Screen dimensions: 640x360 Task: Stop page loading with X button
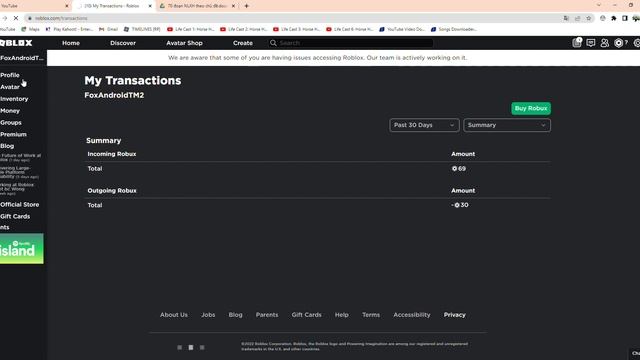click(16, 18)
